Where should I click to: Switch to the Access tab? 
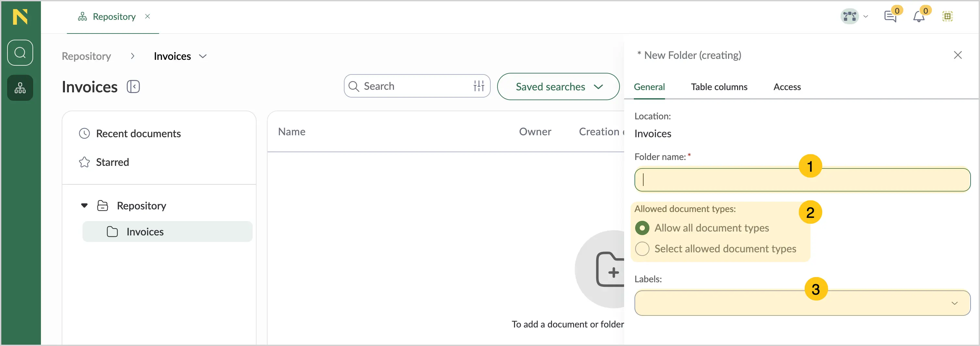(787, 87)
